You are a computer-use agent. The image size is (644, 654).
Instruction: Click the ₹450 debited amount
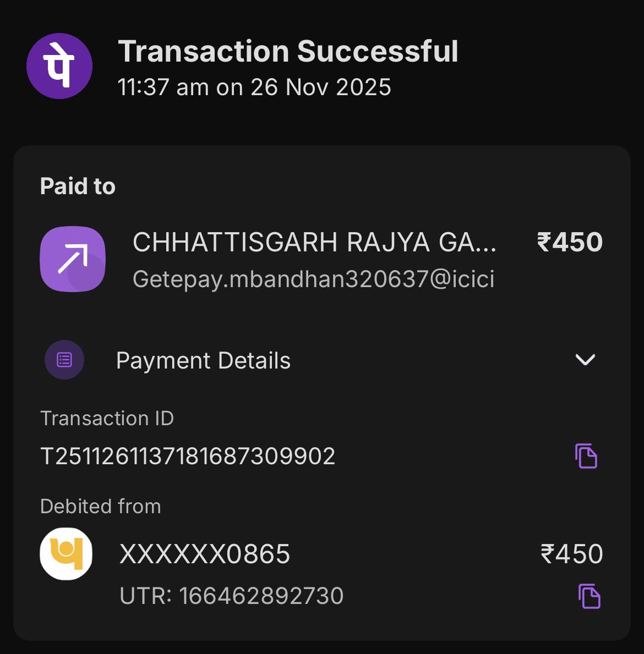pos(572,554)
